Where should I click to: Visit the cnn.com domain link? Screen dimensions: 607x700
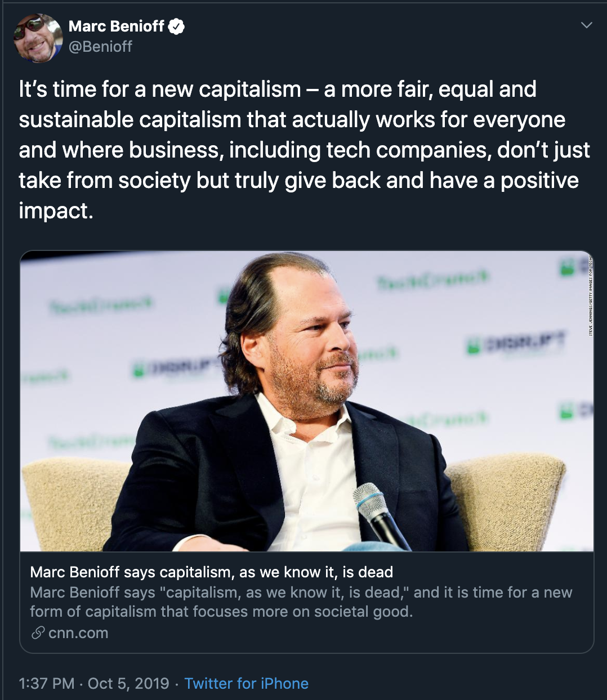point(78,633)
